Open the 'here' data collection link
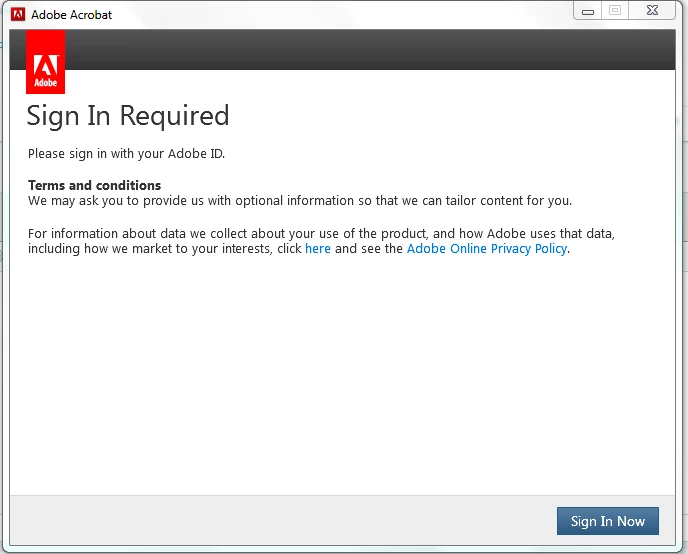 318,249
